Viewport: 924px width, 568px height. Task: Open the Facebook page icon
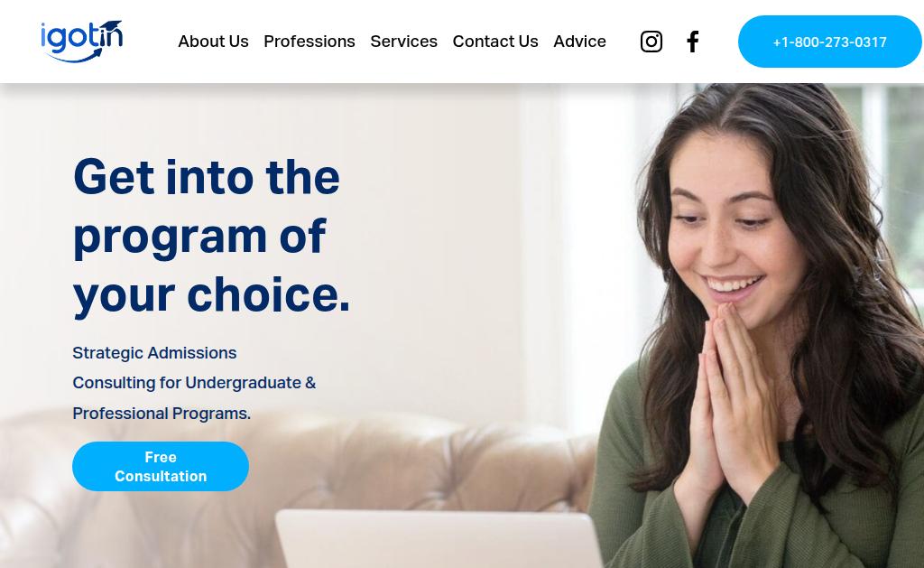[x=693, y=42]
